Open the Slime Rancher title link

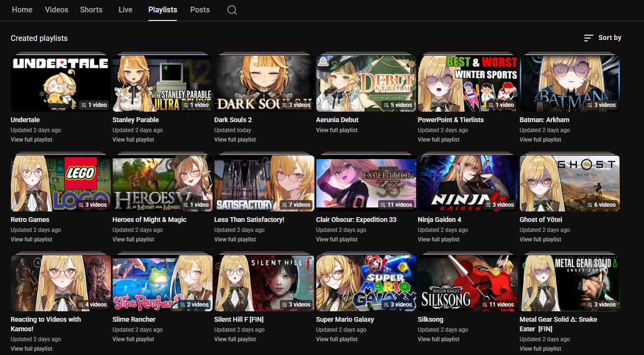[134, 319]
